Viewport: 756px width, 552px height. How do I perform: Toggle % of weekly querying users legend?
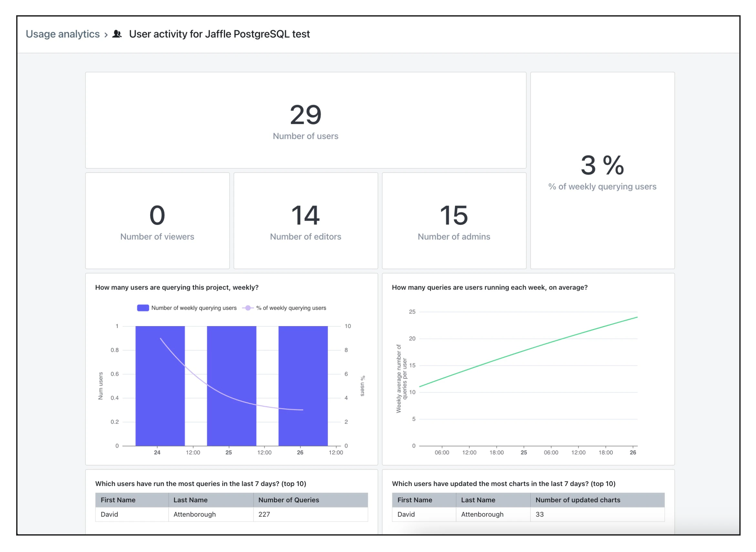tap(291, 308)
